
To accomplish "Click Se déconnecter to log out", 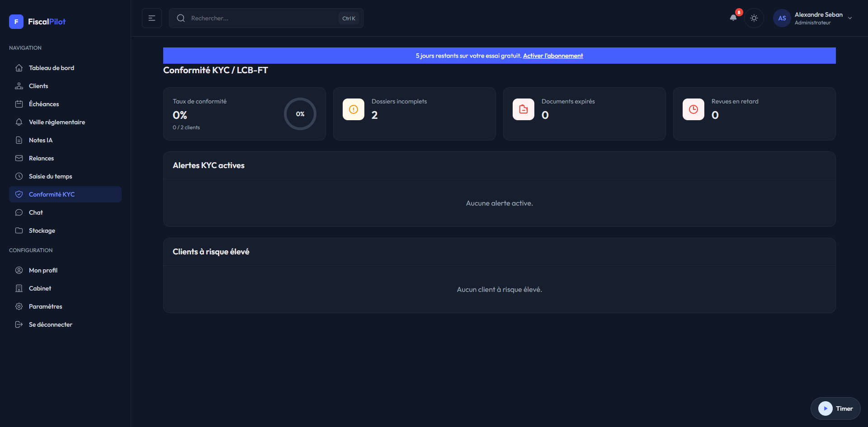I will tap(51, 324).
